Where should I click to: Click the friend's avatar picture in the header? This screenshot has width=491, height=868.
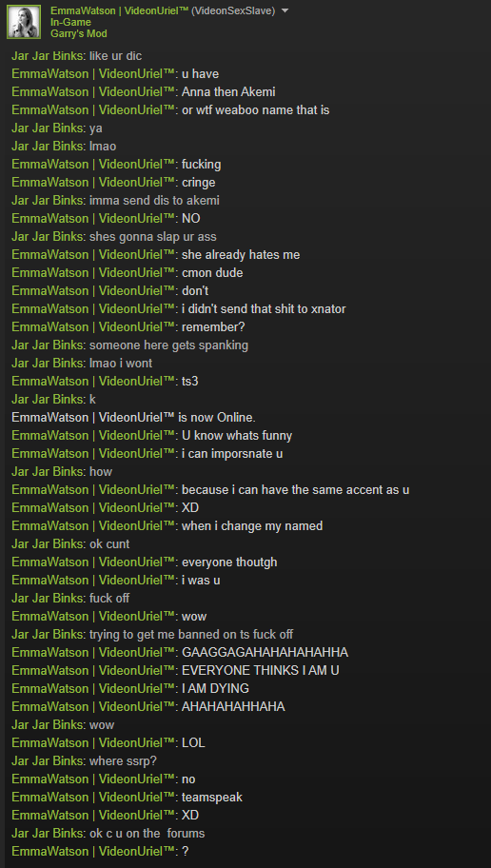click(23, 22)
